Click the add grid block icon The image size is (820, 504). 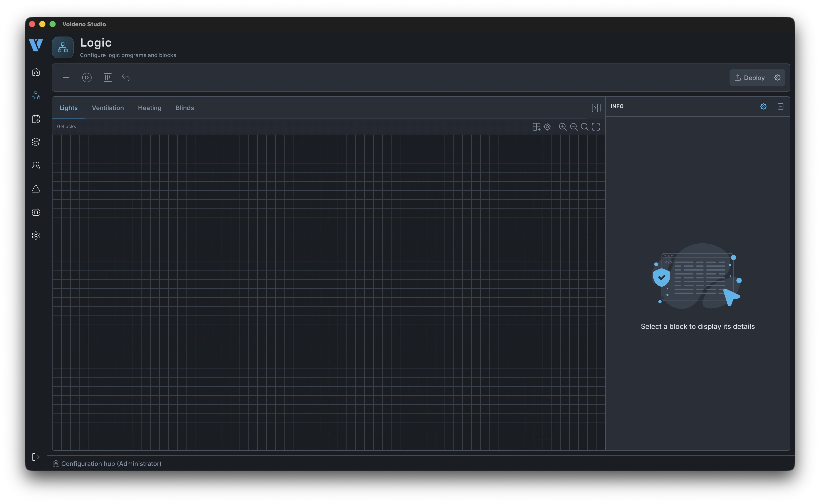click(x=536, y=127)
